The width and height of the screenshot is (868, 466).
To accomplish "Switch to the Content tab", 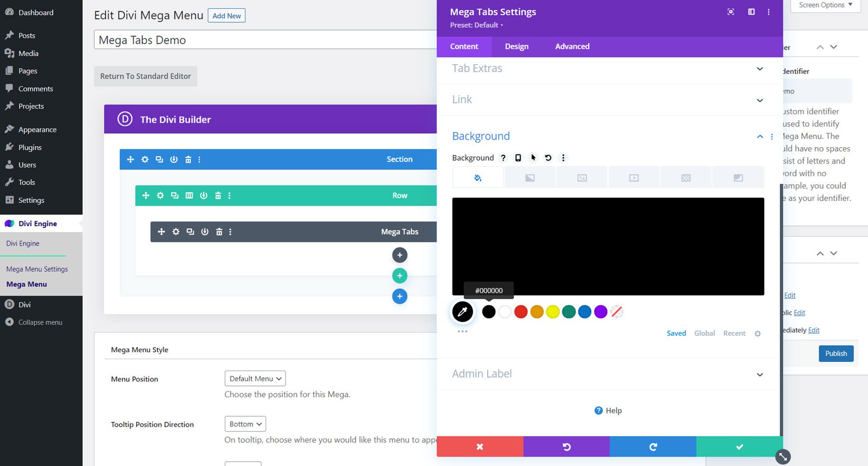I will [x=464, y=46].
